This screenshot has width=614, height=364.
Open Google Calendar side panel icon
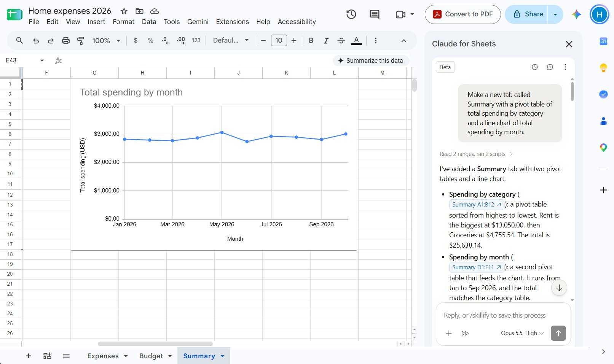(603, 41)
